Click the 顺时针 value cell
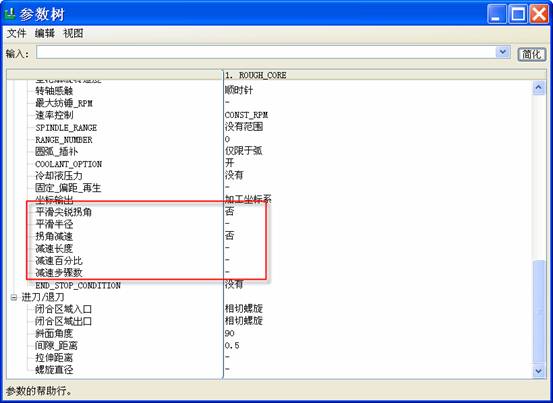 [239, 91]
